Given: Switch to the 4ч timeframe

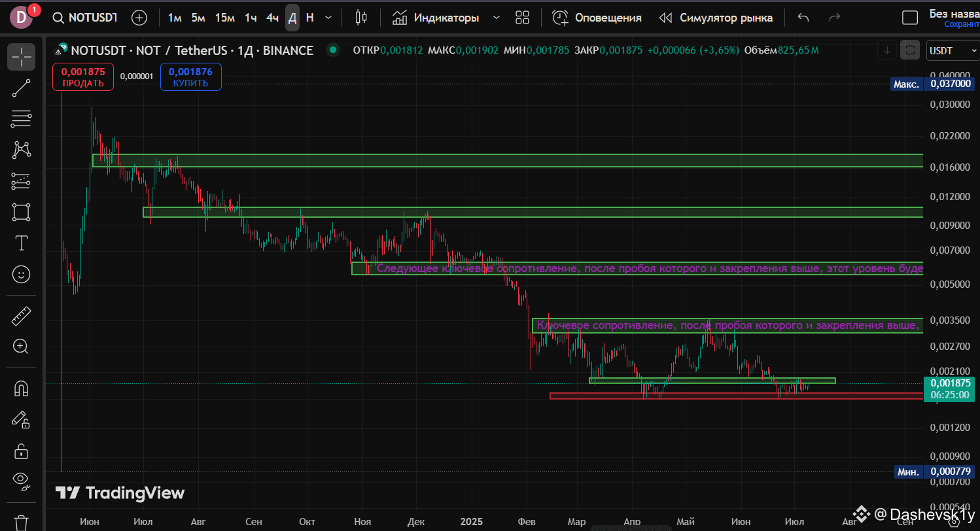Looking at the screenshot, I should pyautogui.click(x=272, y=18).
